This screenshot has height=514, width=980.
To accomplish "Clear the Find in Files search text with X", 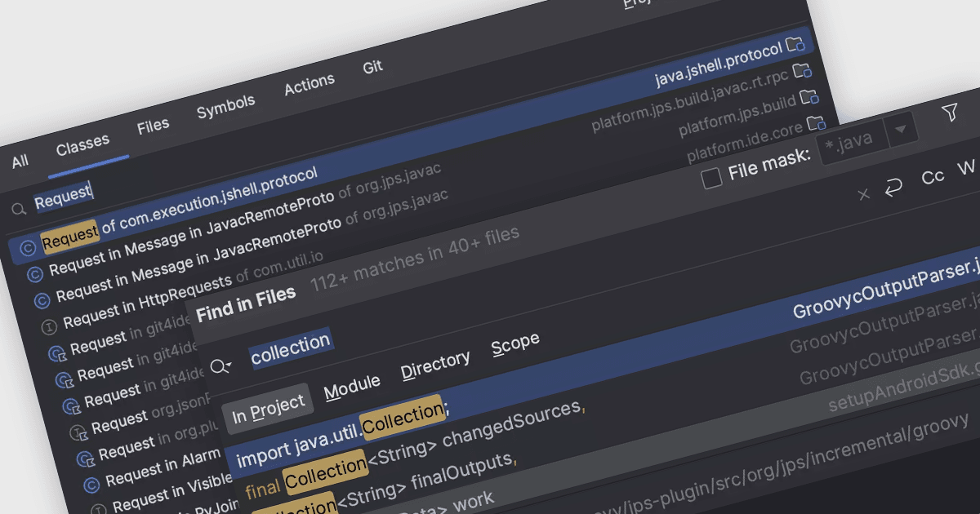I will pyautogui.click(x=864, y=194).
